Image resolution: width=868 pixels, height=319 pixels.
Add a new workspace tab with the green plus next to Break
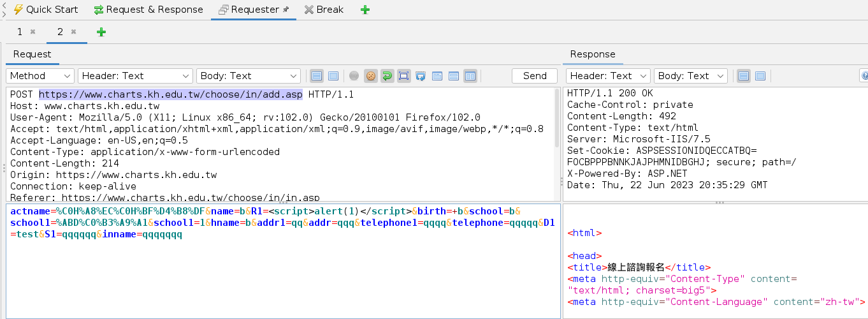pos(365,10)
